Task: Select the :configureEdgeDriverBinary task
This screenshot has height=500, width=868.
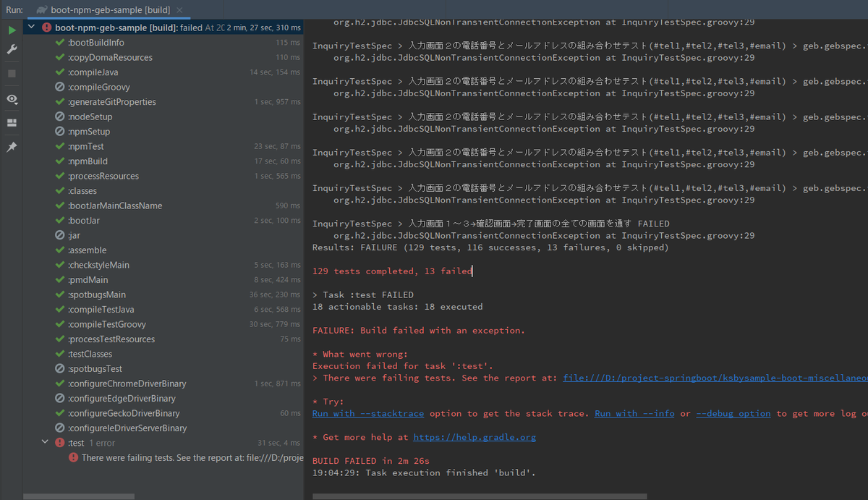Action: coord(163,399)
